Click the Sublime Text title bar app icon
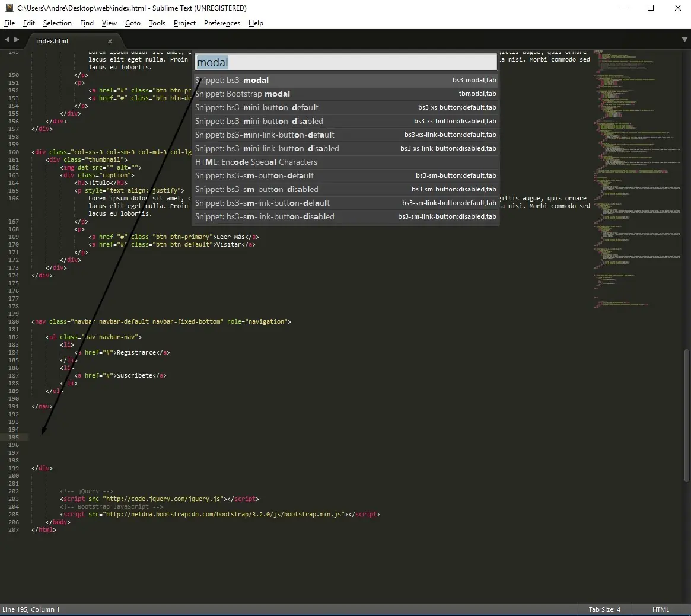The height and width of the screenshot is (616, 691). pyautogui.click(x=9, y=8)
